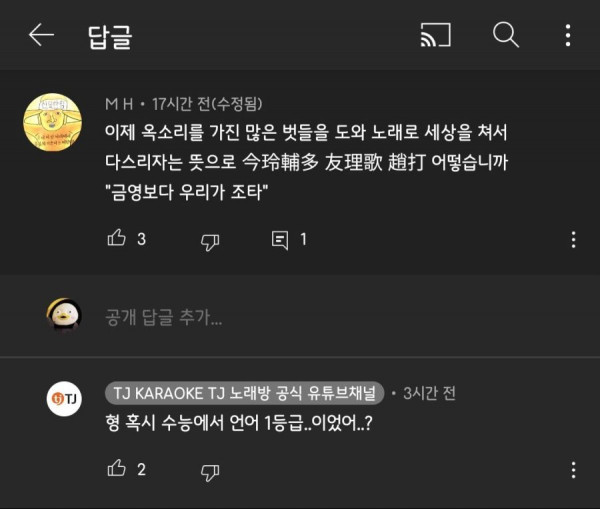Tap the like count 3

tap(141, 240)
